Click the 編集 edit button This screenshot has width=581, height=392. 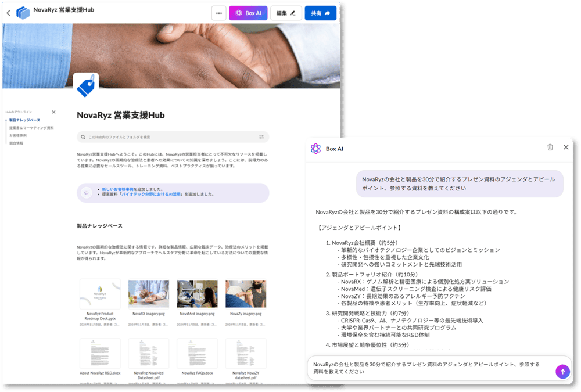pos(286,13)
